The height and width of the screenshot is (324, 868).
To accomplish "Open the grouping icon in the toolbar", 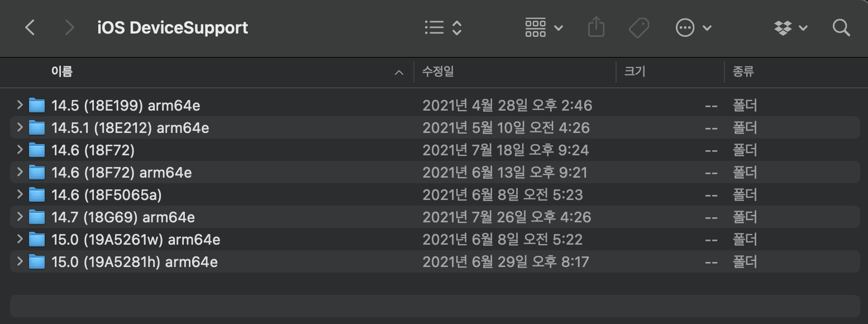I will tap(535, 27).
